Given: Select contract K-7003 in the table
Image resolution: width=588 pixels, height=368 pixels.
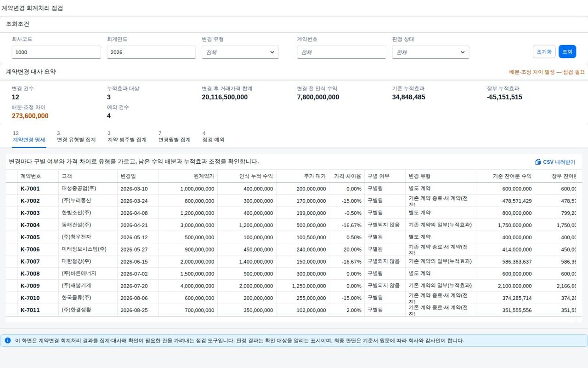Looking at the screenshot, I should pos(30,213).
